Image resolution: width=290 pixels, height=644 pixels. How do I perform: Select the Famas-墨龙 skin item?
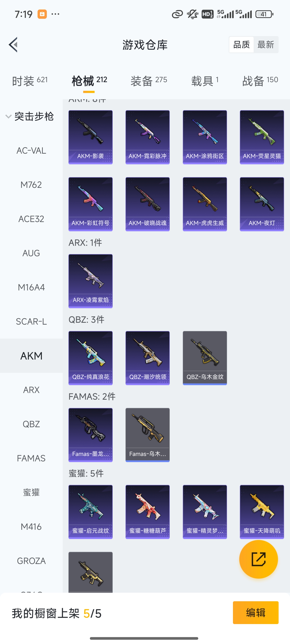tap(91, 435)
